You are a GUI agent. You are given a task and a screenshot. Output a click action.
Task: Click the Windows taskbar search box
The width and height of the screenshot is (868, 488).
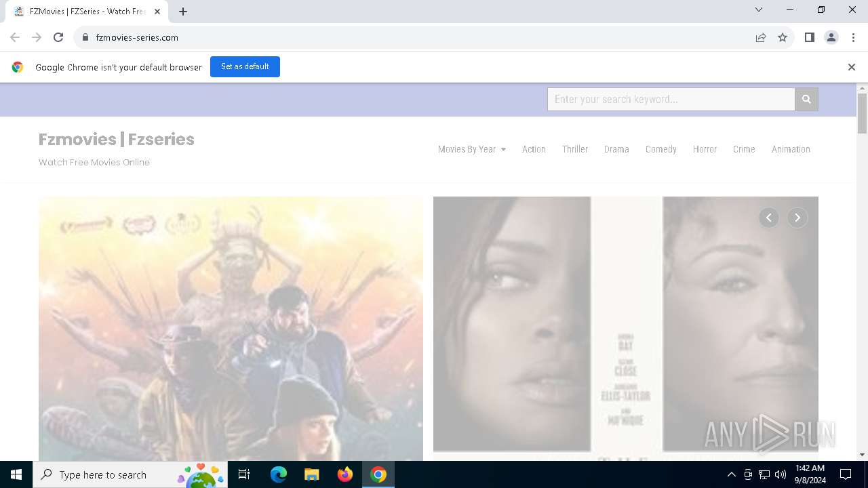coord(132,474)
